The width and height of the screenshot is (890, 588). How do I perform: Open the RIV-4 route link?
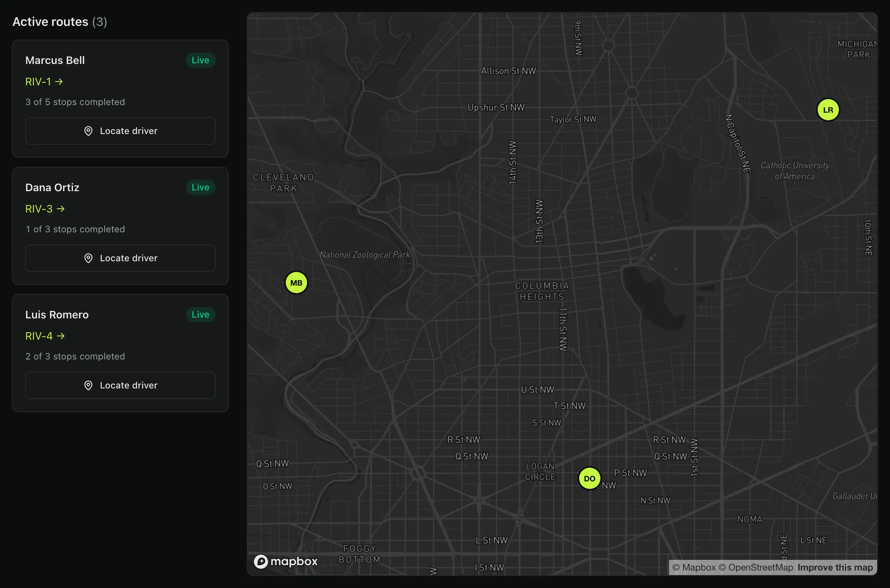tap(45, 336)
